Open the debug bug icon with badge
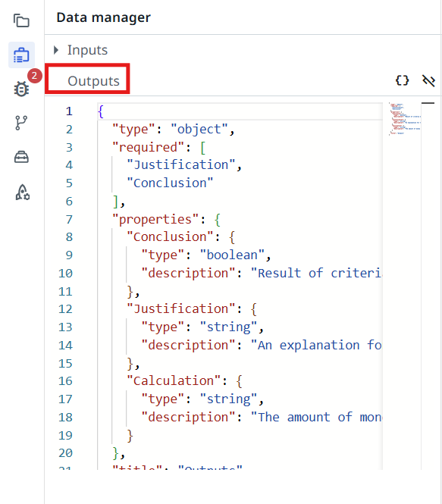 (21, 89)
